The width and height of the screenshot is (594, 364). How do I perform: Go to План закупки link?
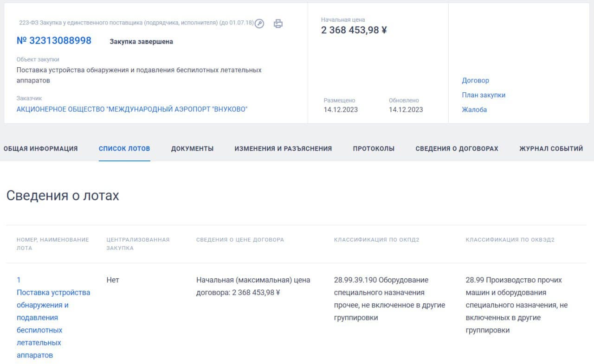pyautogui.click(x=483, y=95)
